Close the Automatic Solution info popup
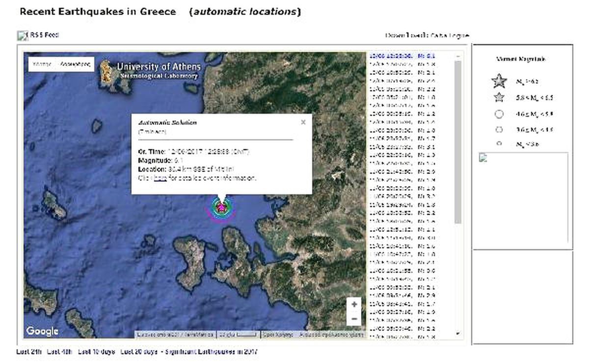589x364 pixels. coord(303,122)
